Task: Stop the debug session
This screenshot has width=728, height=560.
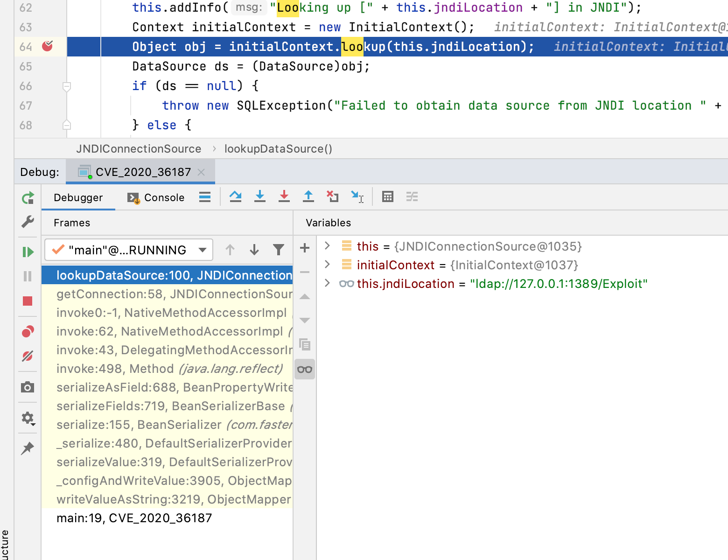Action: pyautogui.click(x=28, y=301)
